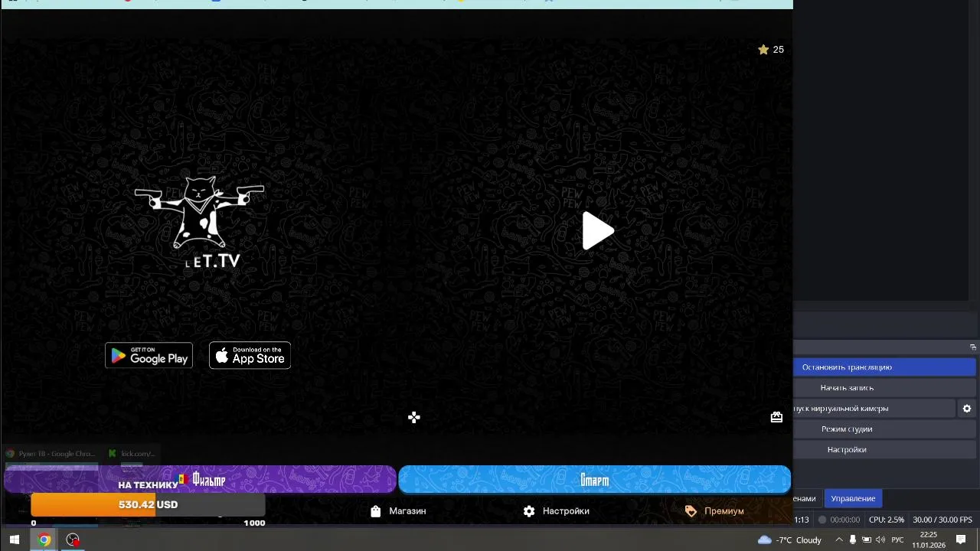Open the volume speaker tray icon
The width and height of the screenshot is (980, 551).
(x=880, y=540)
